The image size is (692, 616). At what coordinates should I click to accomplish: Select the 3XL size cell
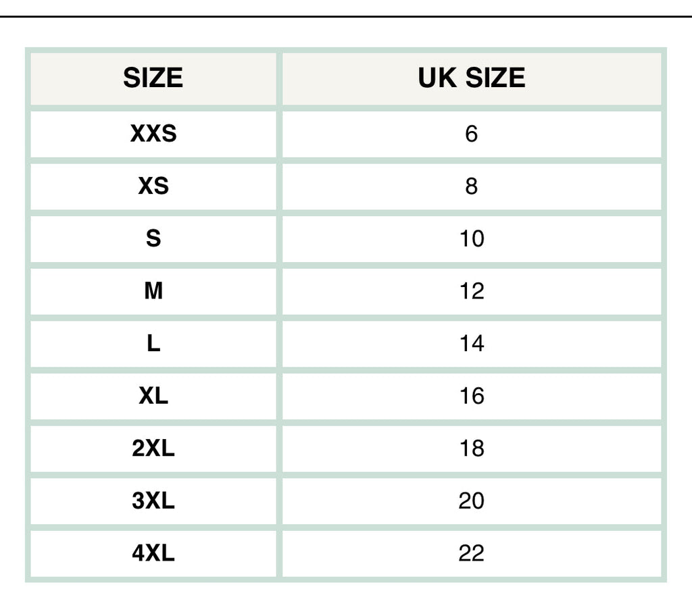point(153,501)
